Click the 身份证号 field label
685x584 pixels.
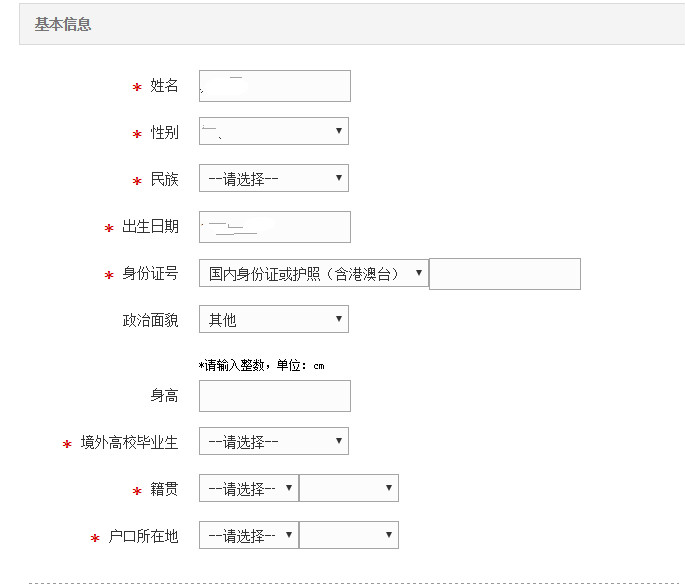pos(150,273)
